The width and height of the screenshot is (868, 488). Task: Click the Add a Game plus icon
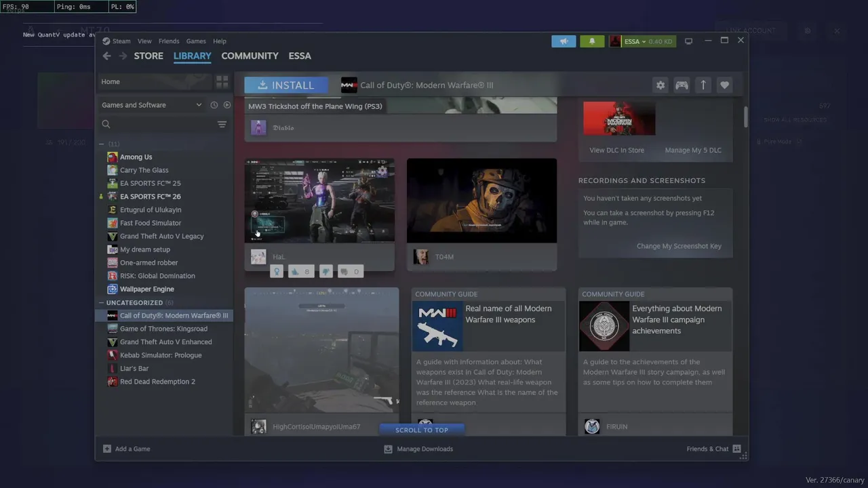pos(106,449)
